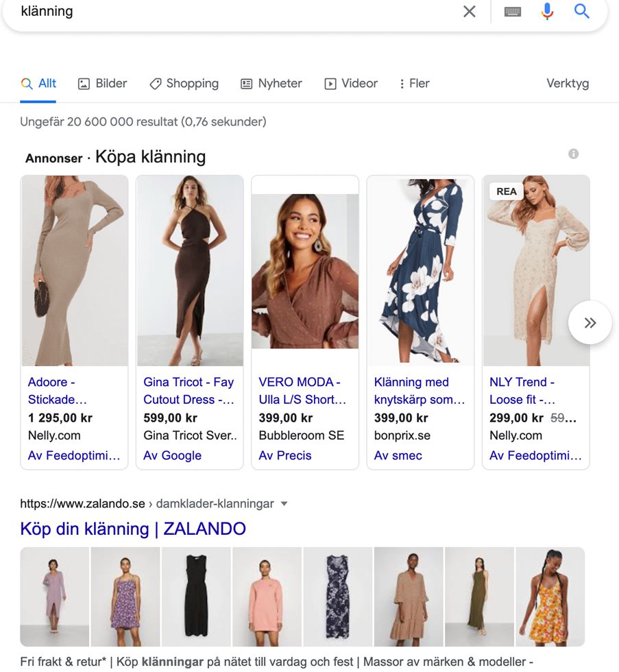Click the orange floral dress Zalando thumbnail
This screenshot has width=619, height=672.
pos(550,597)
